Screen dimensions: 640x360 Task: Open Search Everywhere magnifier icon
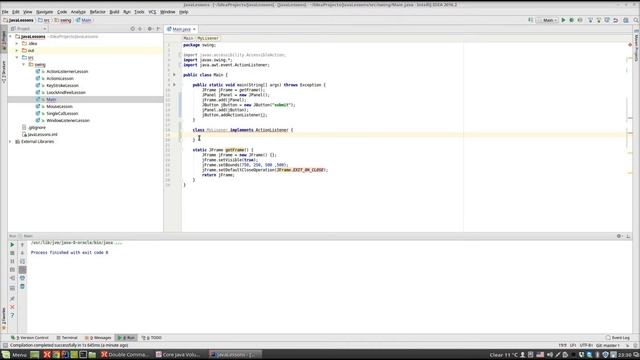[x=636, y=20]
